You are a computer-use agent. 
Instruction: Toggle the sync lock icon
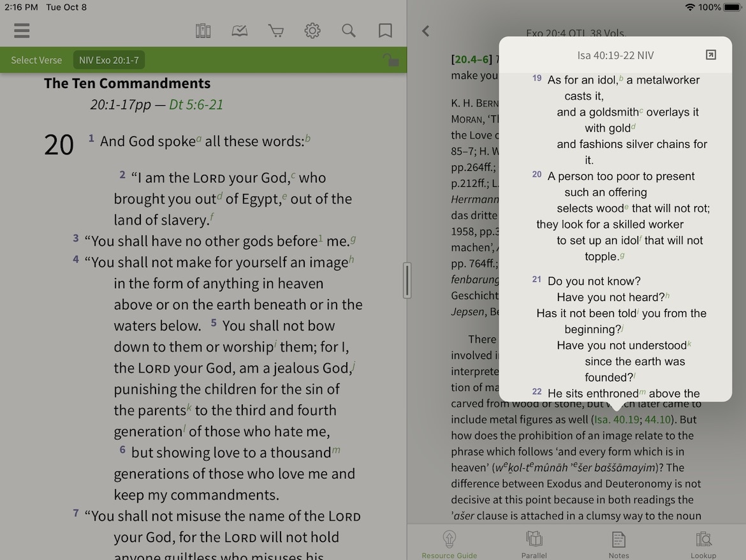391,60
